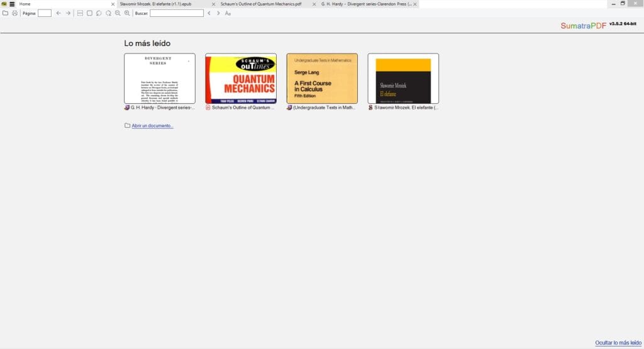Open the Divergent Series thumbnail
The width and height of the screenshot is (644, 349).
pos(160,79)
